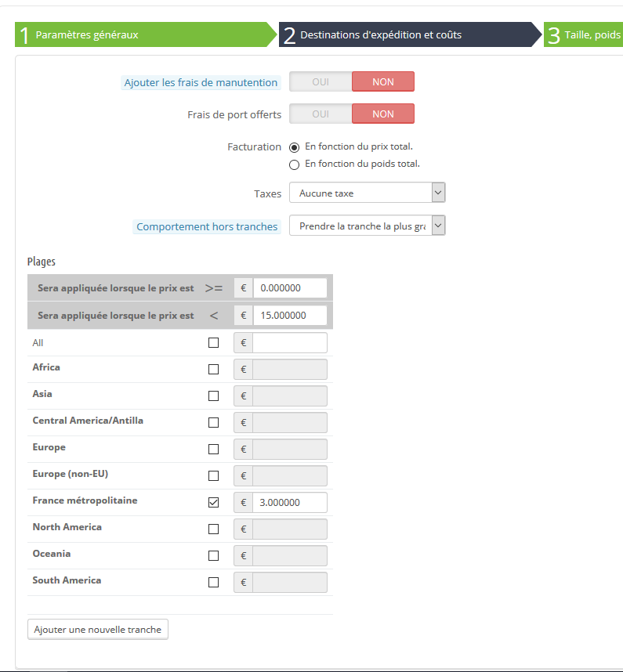The width and height of the screenshot is (623, 672).
Task: Select billing 'En fonction du poids total'
Action: (x=294, y=164)
